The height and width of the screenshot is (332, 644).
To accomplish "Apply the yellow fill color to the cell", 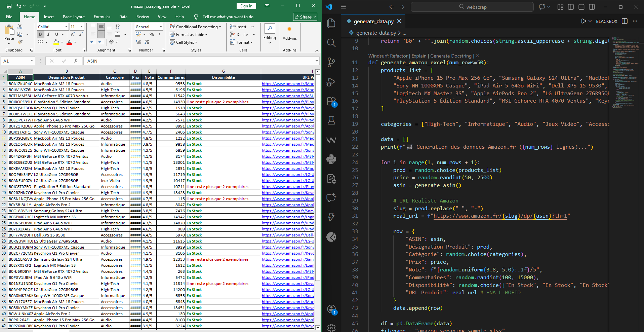I will point(56,42).
